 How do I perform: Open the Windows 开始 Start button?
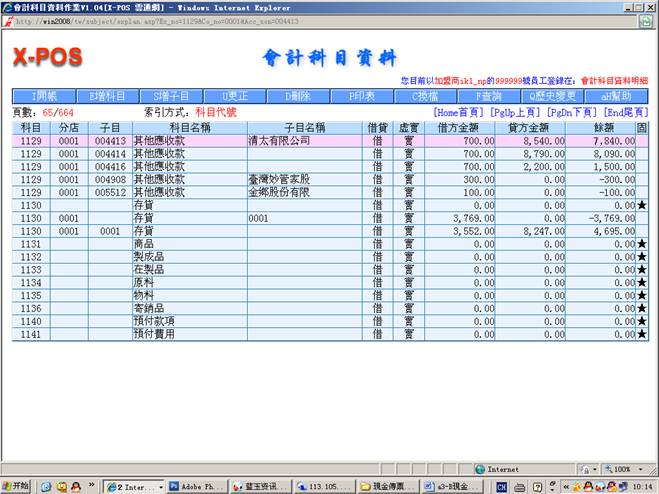(x=17, y=486)
